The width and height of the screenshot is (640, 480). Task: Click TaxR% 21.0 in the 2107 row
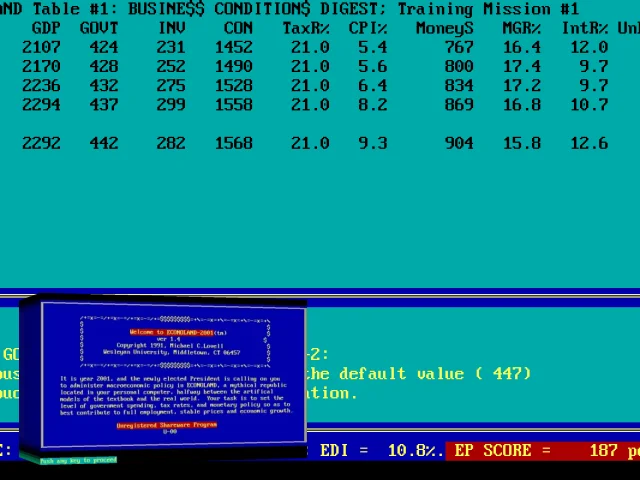310,47
